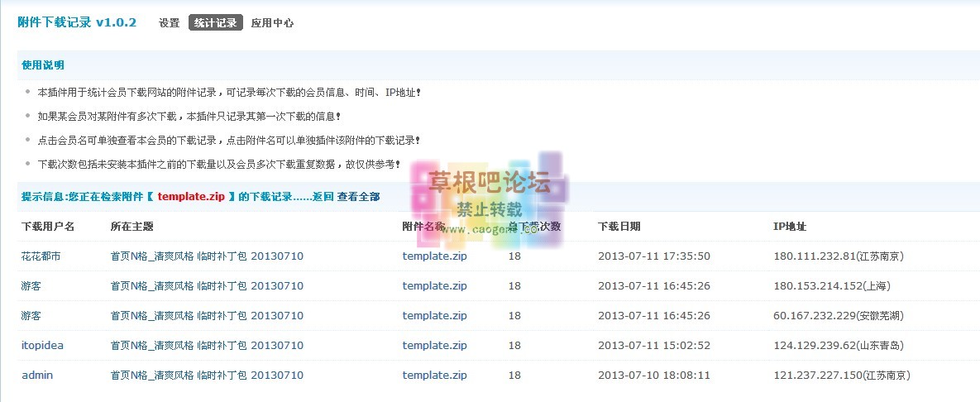Click template.zip in the 安徽芜湖 IP row
Viewport: 980px width, 402px height.
(434, 316)
